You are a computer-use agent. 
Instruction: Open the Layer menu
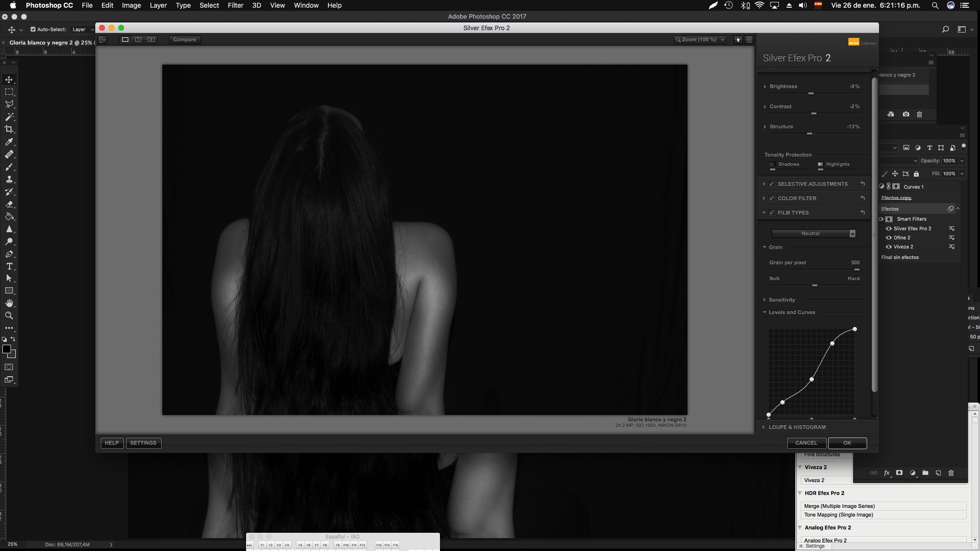(x=158, y=5)
